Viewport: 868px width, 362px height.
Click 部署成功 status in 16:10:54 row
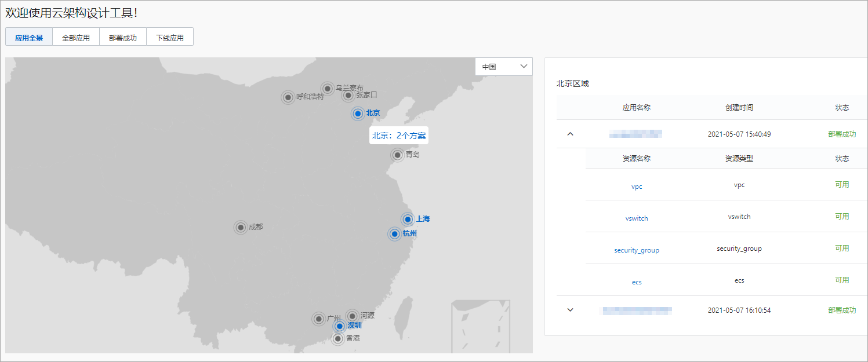(x=842, y=310)
